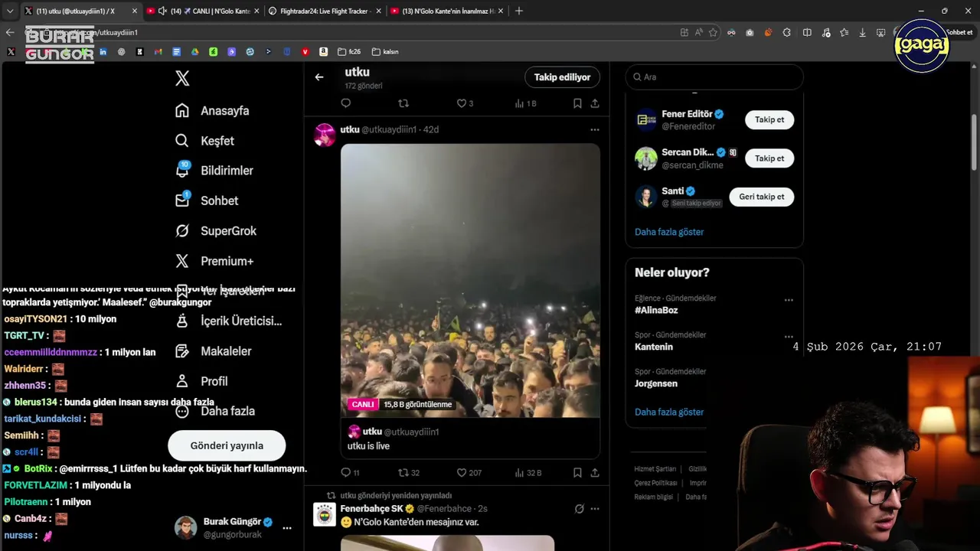980x551 pixels.
Task: Open options for #AlinaBoz trend
Action: coord(789,300)
